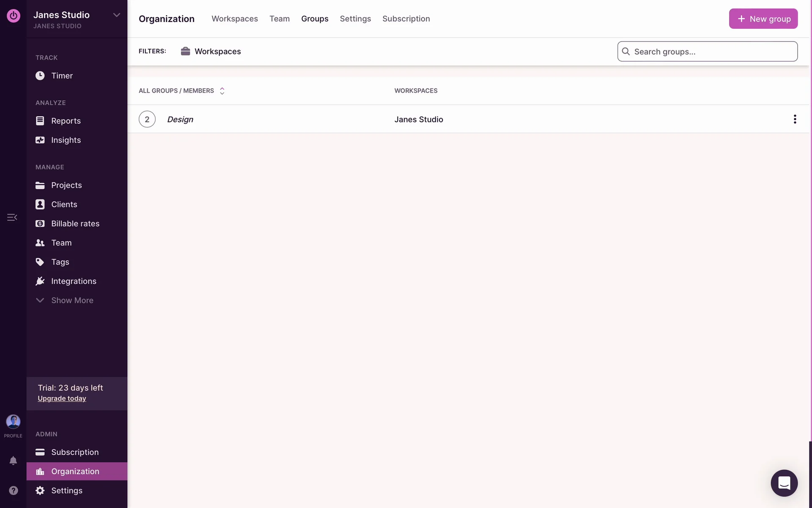Focus the Search groups field
Image resolution: width=812 pixels, height=508 pixels.
(x=713, y=52)
